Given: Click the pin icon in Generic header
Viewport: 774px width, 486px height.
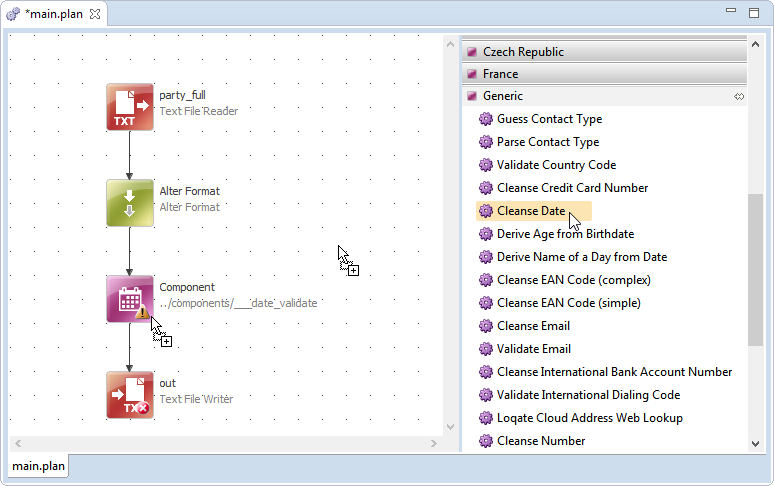Looking at the screenshot, I should pos(739,97).
